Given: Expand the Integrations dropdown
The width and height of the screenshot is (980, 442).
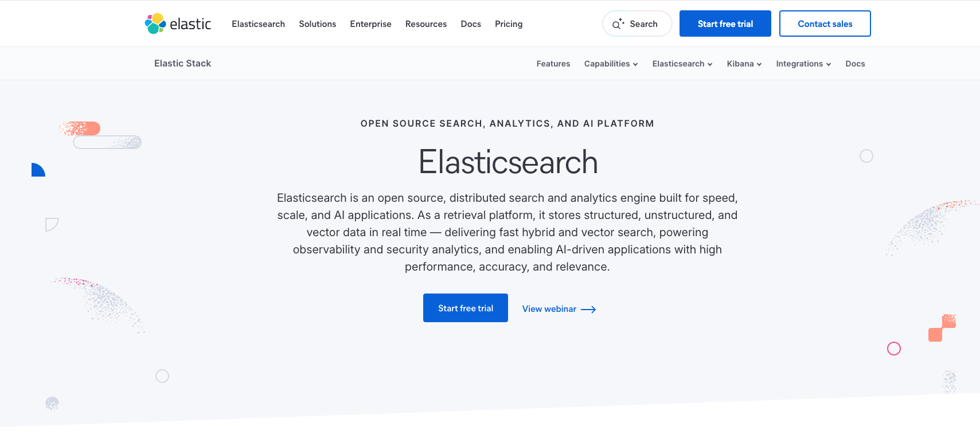Looking at the screenshot, I should [x=803, y=64].
